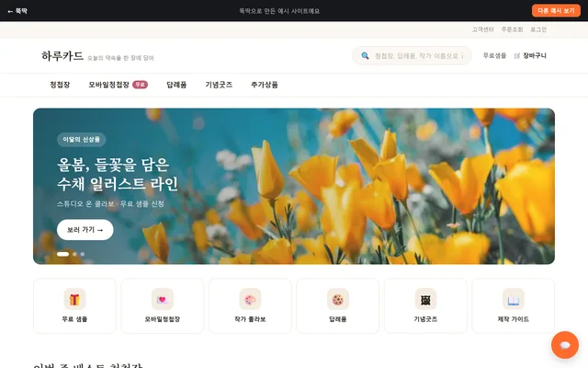588x368 pixels.
Task: Select the 모바일청첩장 menu item
Action: [108, 85]
